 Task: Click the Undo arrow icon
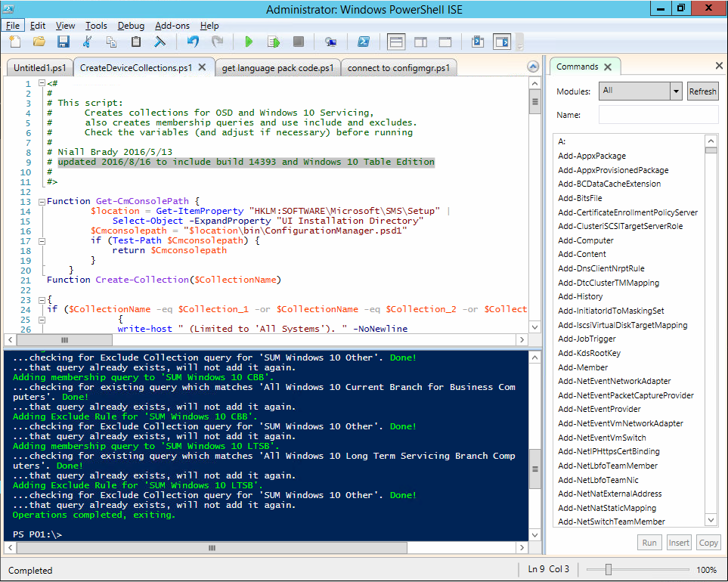point(193,42)
